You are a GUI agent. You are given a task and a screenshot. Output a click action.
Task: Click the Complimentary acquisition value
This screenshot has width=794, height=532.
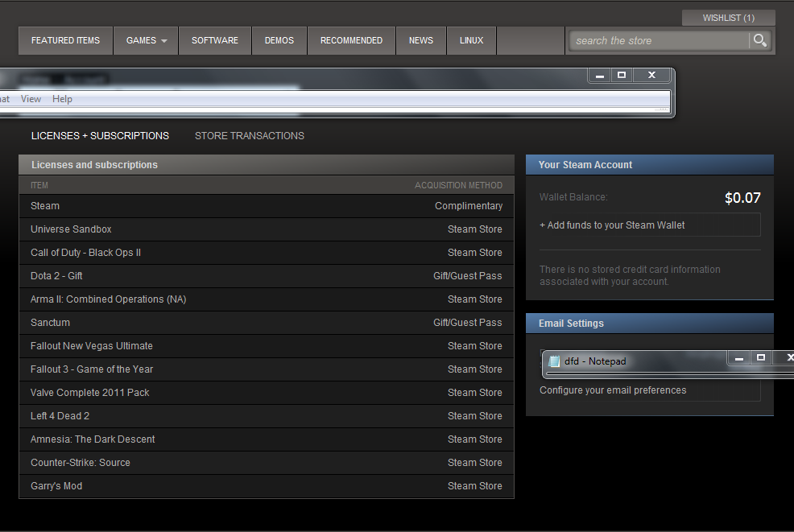(469, 206)
